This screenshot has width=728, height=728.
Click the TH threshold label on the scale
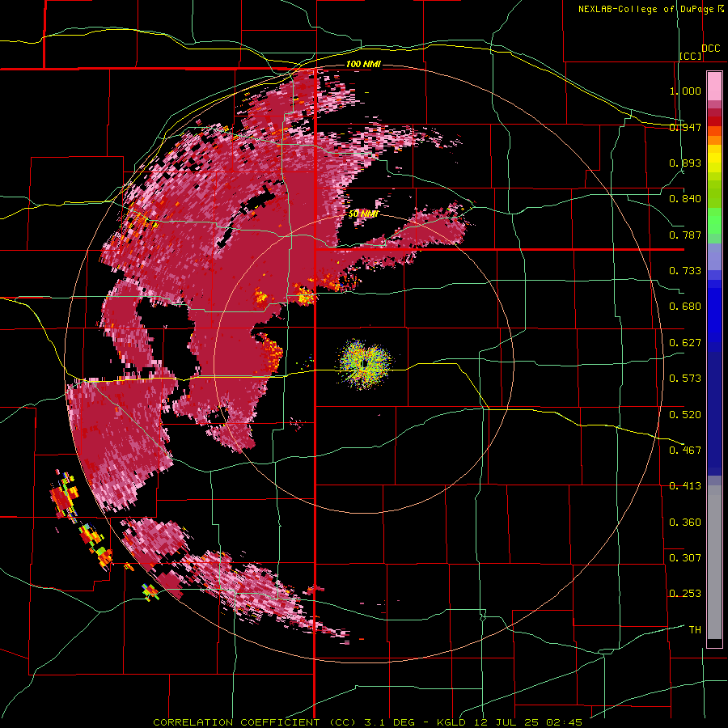point(695,630)
